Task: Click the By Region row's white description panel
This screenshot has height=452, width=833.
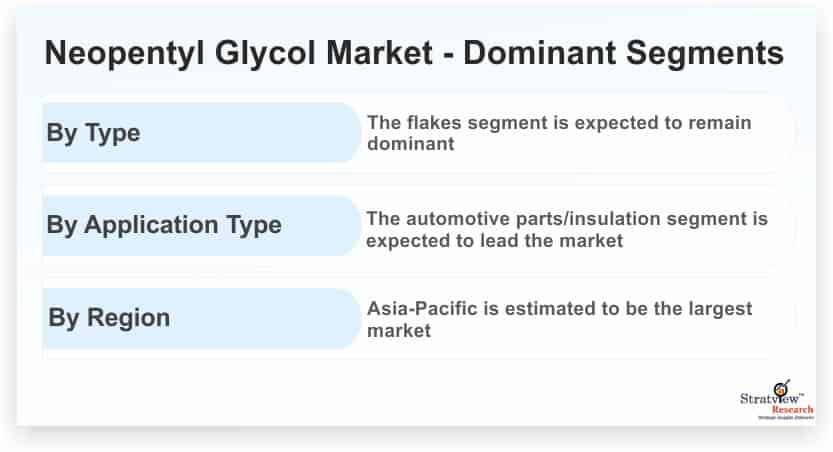Action: pos(578,319)
